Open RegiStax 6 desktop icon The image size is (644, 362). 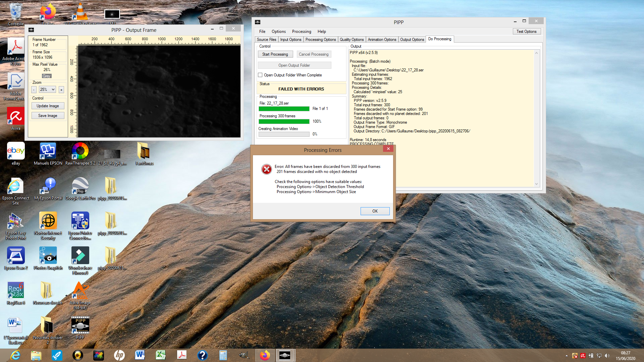(x=15, y=291)
